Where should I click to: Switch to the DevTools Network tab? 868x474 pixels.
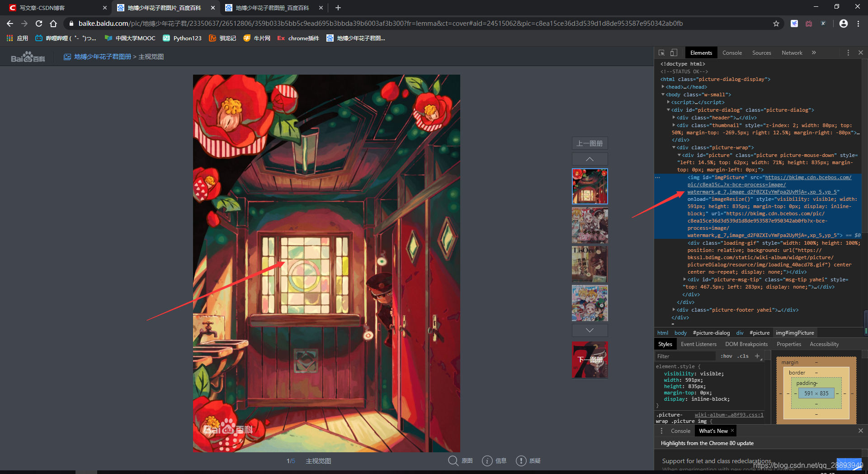pos(792,53)
